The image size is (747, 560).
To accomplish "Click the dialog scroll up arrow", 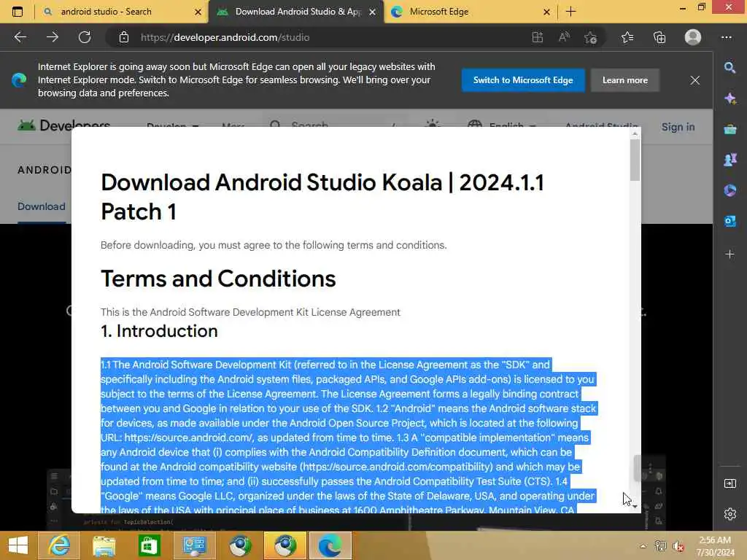I will 635,134.
